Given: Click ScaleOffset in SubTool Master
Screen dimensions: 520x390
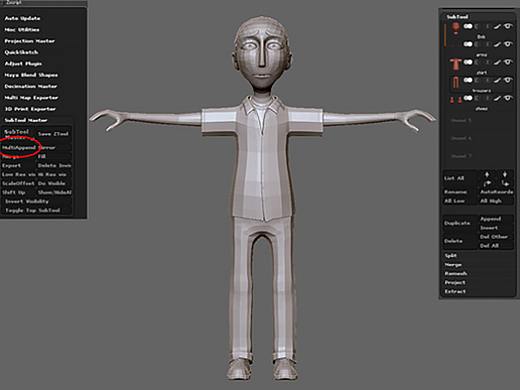Looking at the screenshot, I should pos(18,183).
